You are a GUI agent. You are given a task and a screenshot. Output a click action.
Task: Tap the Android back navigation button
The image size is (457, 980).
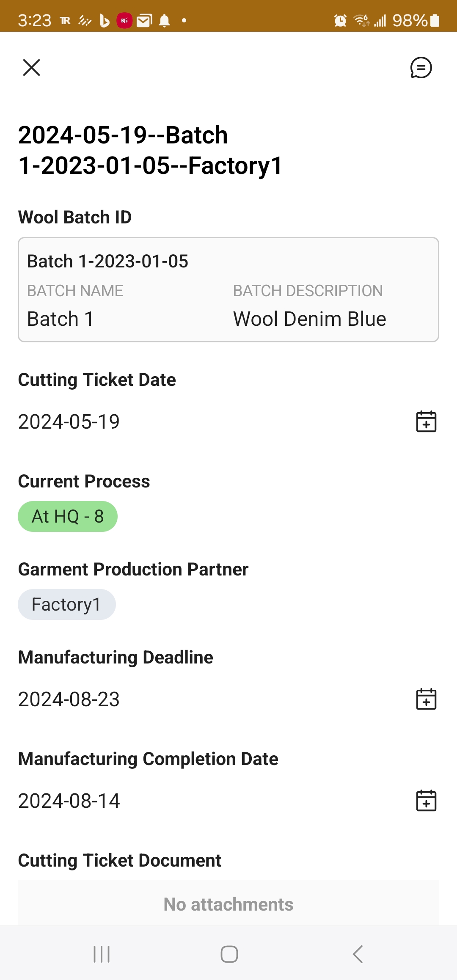point(358,954)
